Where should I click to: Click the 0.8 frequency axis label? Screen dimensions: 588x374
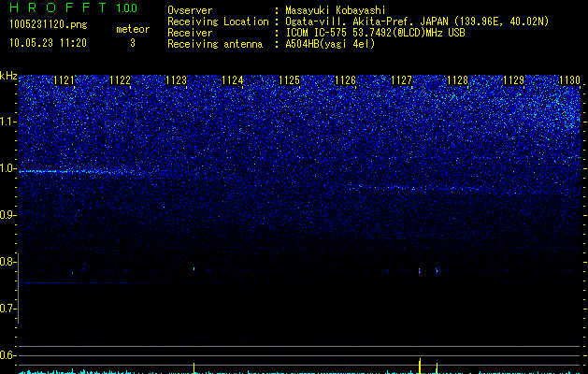pos(8,262)
